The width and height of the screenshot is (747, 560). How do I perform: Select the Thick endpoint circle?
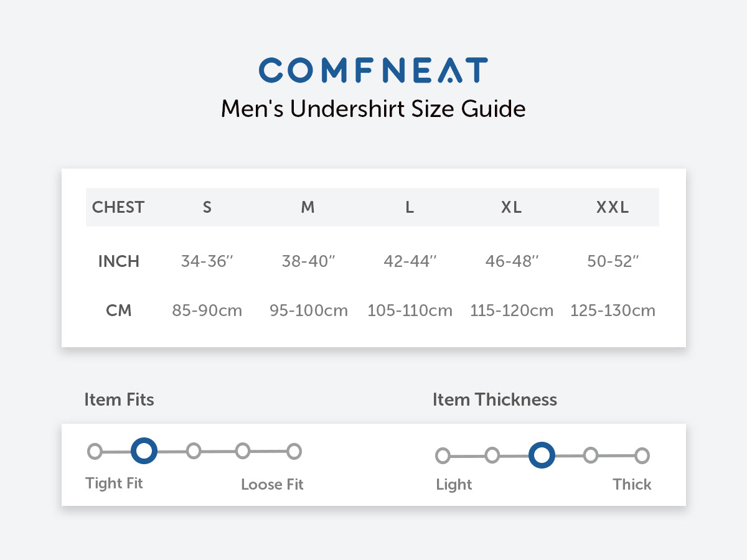(x=642, y=456)
